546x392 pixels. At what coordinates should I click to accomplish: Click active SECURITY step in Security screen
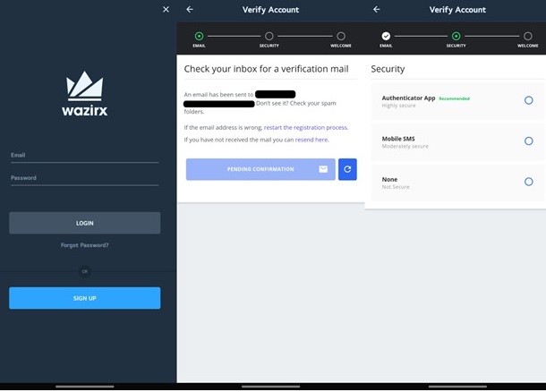coord(456,36)
